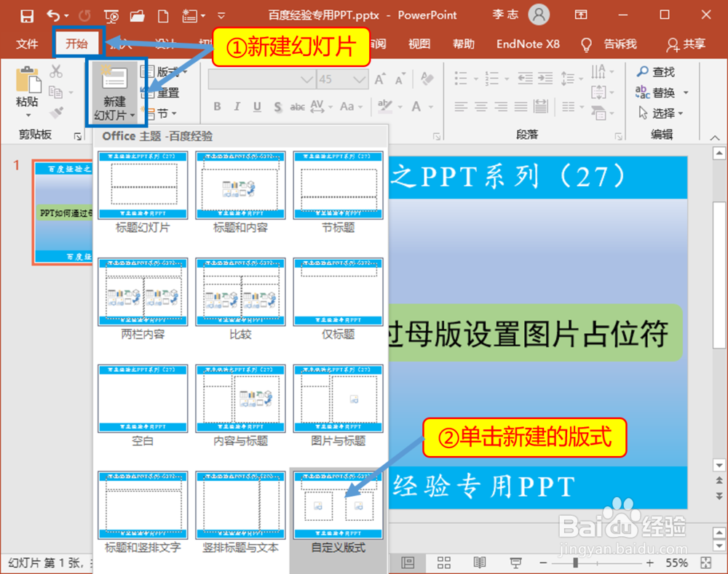Click the 55% zoom level
The width and height of the screenshot is (728, 574).
676,563
